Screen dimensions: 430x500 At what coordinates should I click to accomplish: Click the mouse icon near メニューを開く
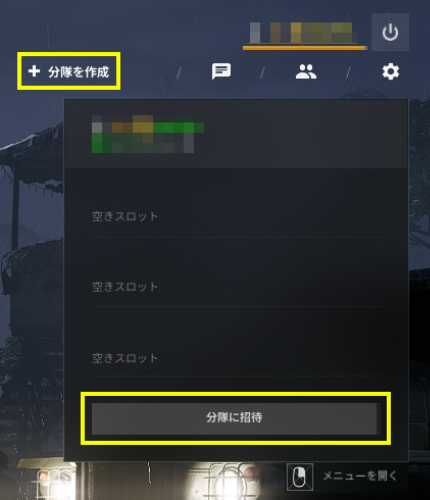[300, 477]
